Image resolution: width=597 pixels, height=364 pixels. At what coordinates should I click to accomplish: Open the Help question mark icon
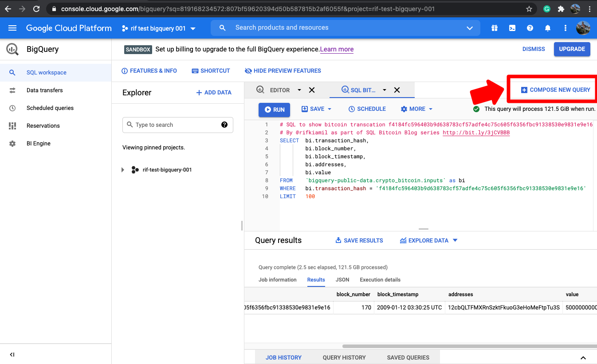point(530,28)
